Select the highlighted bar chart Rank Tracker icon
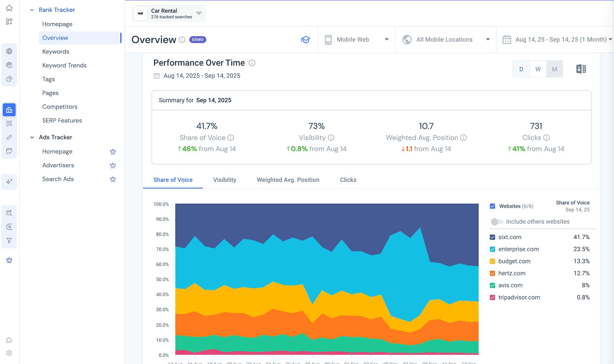This screenshot has height=364, width=614. coord(9,110)
